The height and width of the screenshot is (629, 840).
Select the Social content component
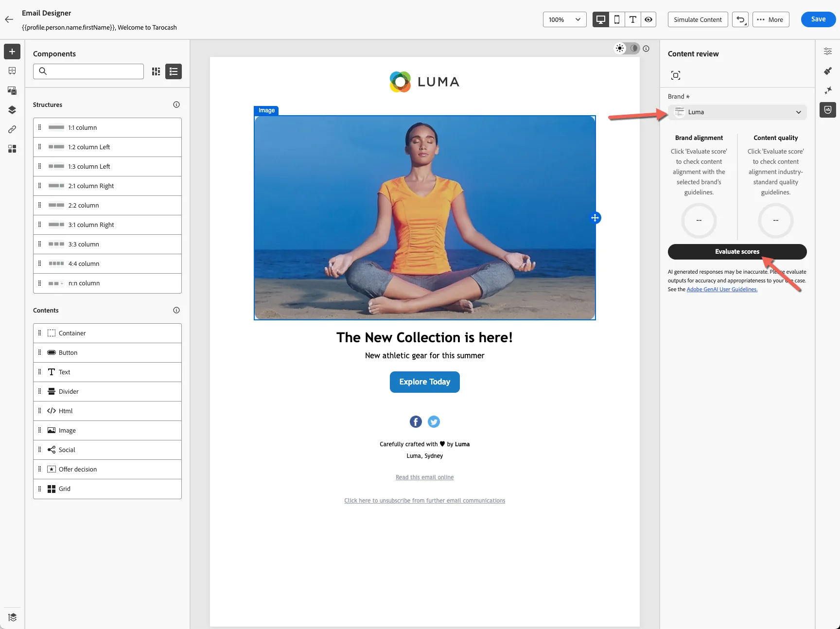pyautogui.click(x=107, y=450)
